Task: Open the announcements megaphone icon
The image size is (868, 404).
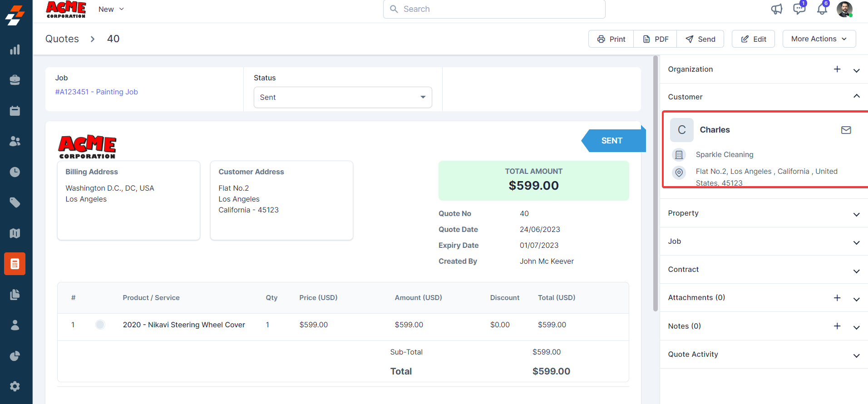Action: point(777,9)
